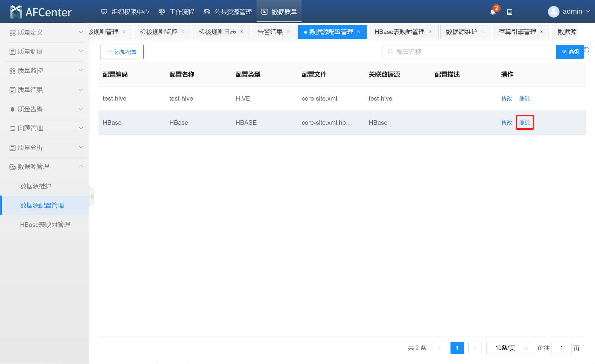The width and height of the screenshot is (595, 364).
Task: Close the 告警结果 tab
Action: [x=288, y=32]
